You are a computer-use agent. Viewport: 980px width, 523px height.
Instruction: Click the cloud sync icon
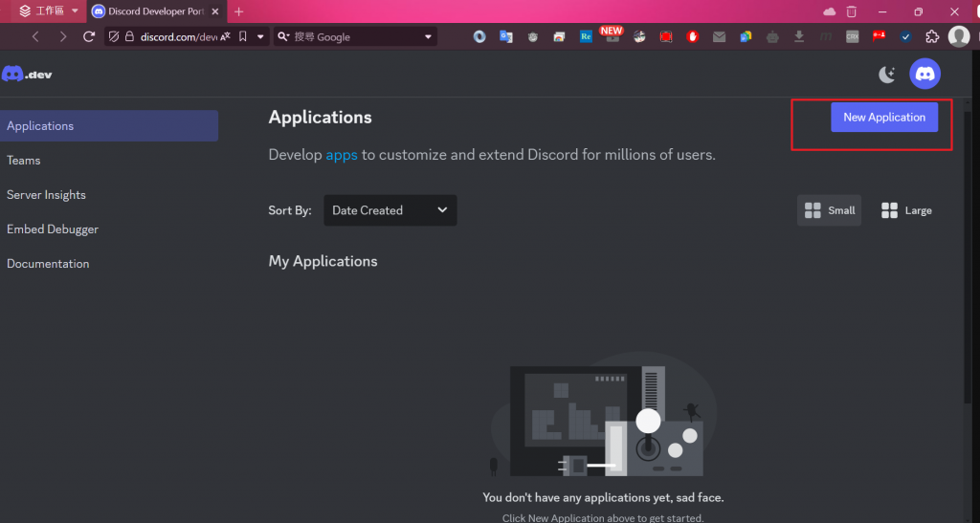[x=830, y=11]
